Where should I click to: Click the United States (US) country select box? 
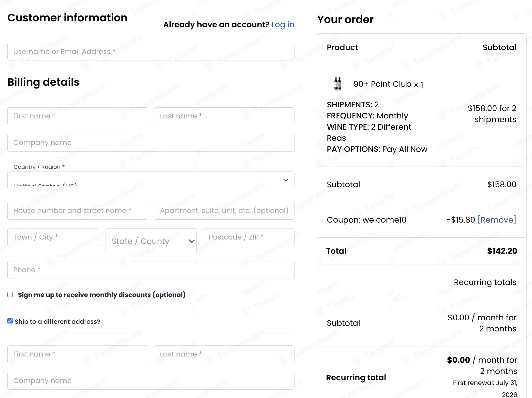pos(151,180)
